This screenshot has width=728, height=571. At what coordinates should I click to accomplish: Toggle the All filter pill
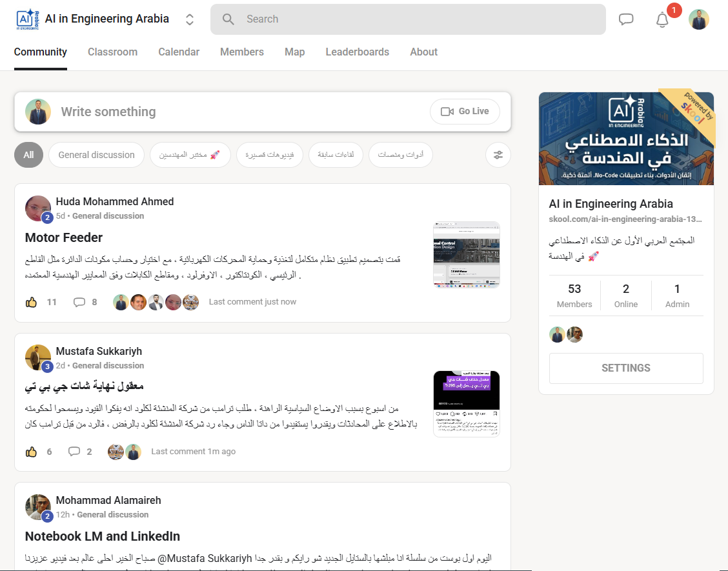point(28,155)
